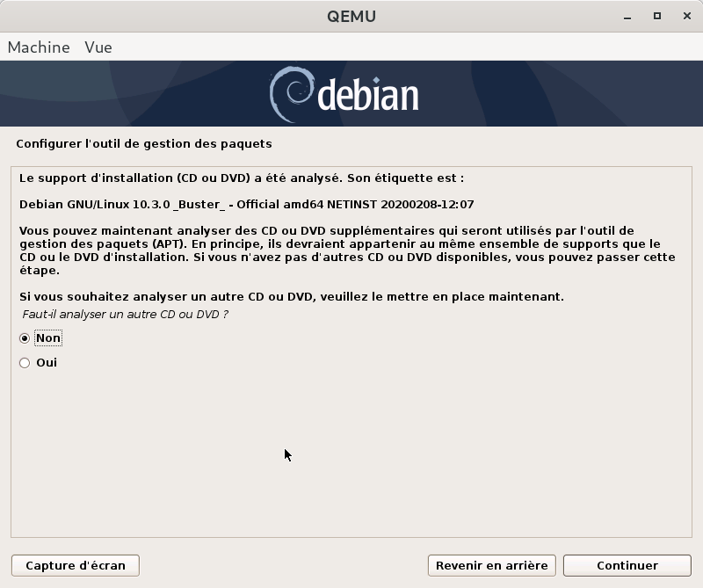The height and width of the screenshot is (588, 703).
Task: Take a screenshot with Capture d'écran
Action: [x=76, y=565]
